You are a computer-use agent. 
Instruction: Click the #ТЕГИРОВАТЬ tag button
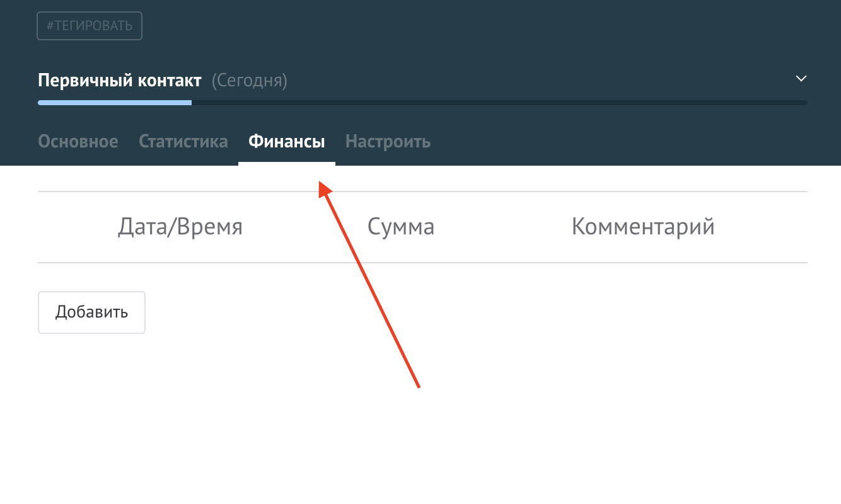(89, 25)
